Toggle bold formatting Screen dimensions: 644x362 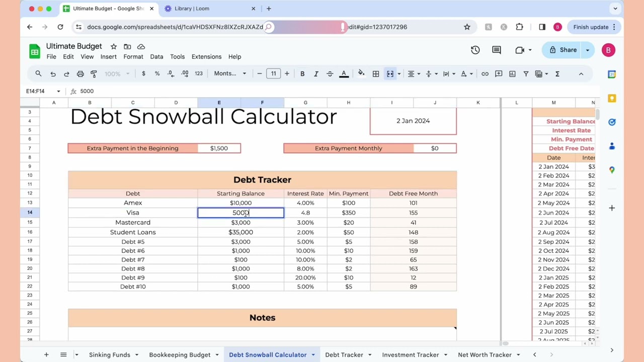(302, 74)
